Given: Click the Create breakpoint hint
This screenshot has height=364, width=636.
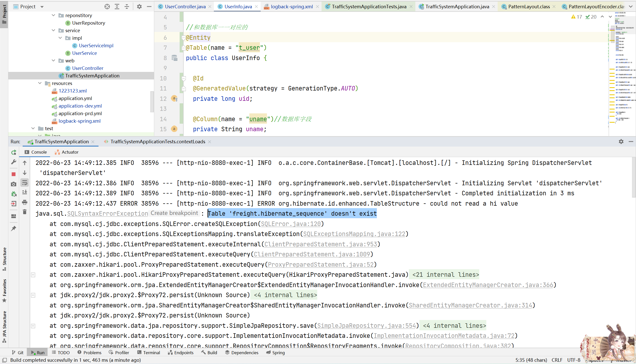Looking at the screenshot, I should point(174,213).
